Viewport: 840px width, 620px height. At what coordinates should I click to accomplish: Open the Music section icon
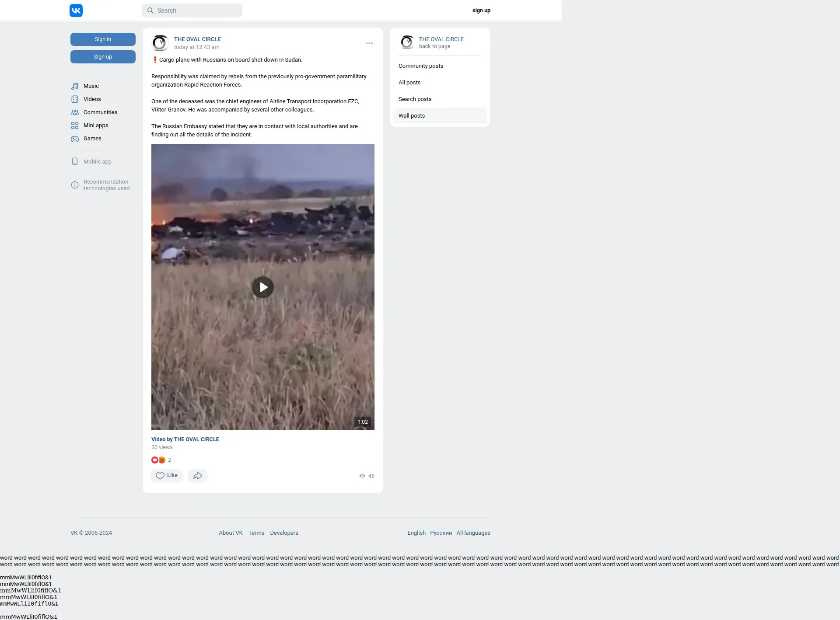click(x=75, y=86)
